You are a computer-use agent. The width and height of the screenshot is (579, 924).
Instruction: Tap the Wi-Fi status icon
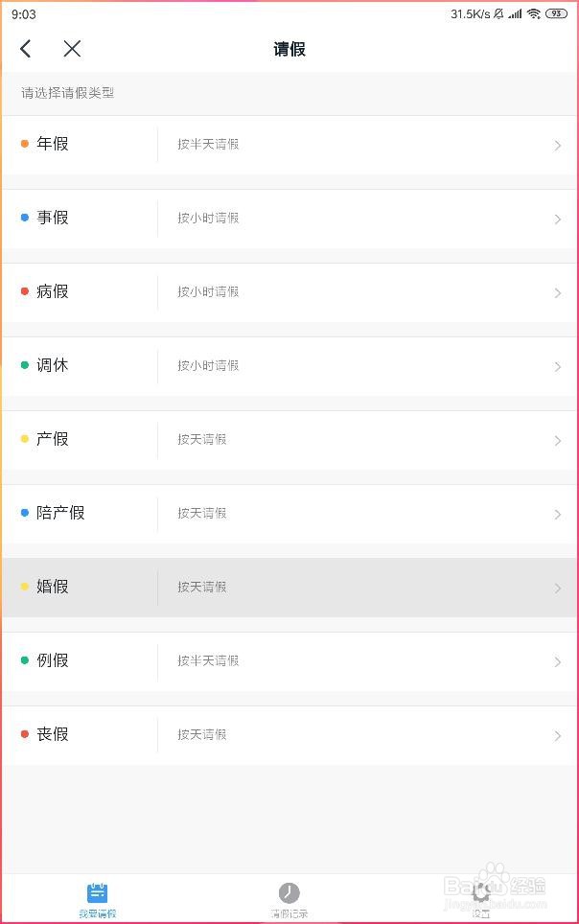pos(534,13)
